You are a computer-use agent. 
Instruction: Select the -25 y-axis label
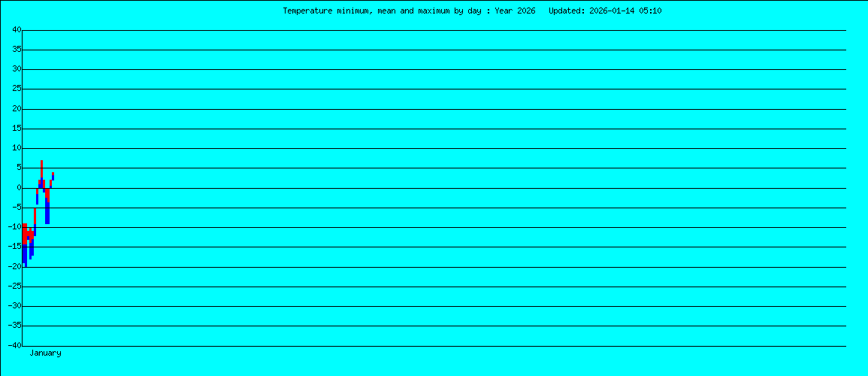pos(14,287)
